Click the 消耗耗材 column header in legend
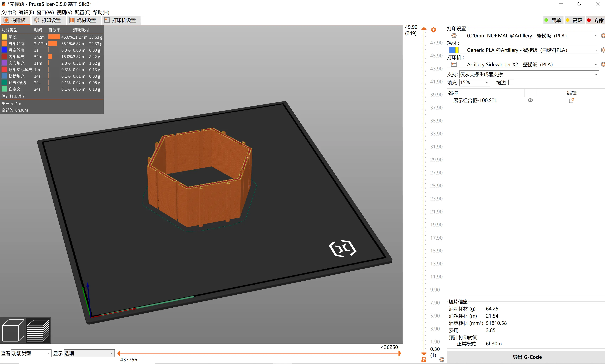 81,30
